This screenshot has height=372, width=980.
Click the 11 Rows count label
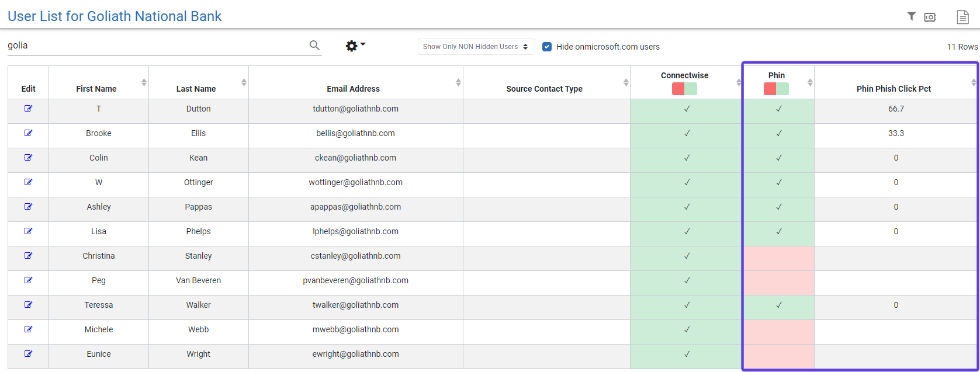pyautogui.click(x=962, y=47)
